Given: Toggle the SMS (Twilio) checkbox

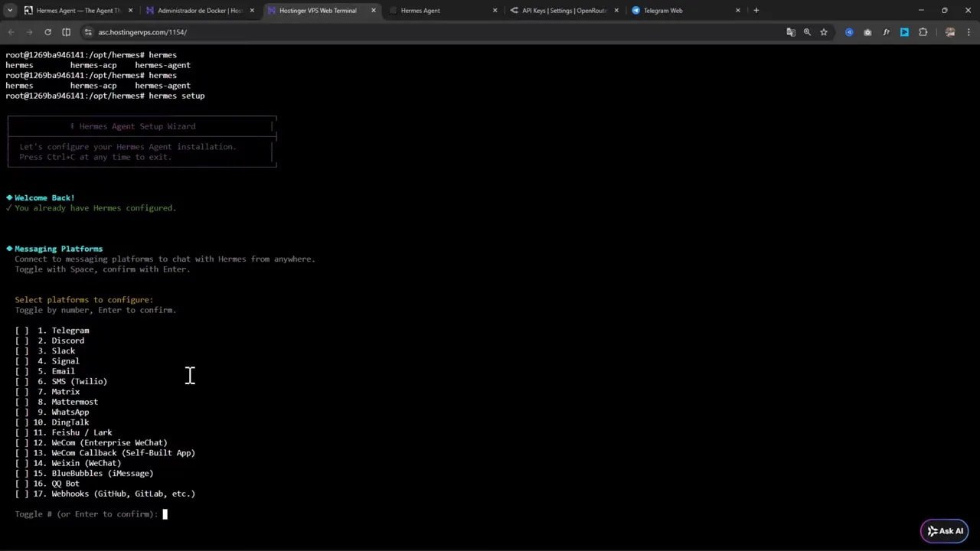Looking at the screenshot, I should (21, 382).
